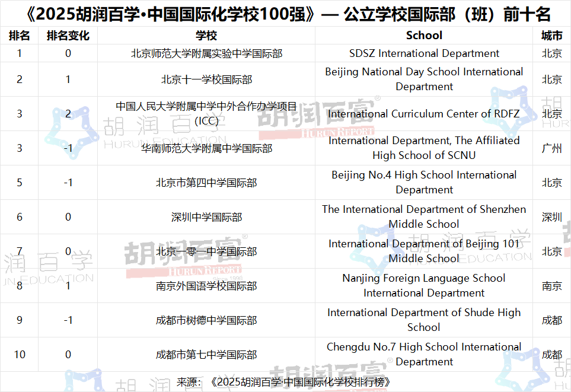Select "International Department of Shude High School"
This screenshot has width=571, height=392.
pos(424,320)
